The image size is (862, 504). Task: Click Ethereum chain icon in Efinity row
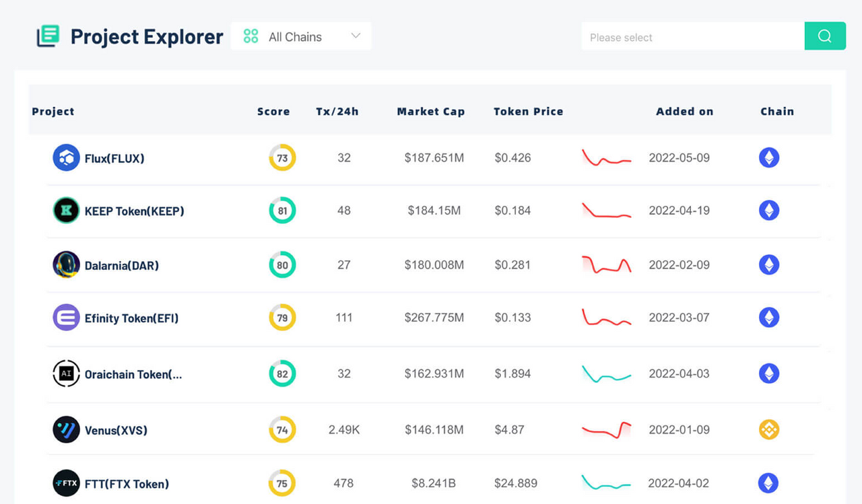click(769, 318)
